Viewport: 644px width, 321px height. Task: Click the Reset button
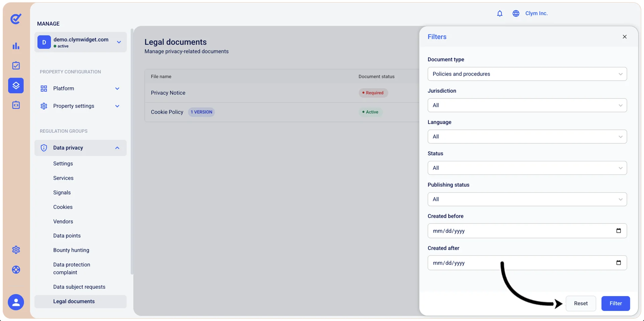[x=581, y=303]
